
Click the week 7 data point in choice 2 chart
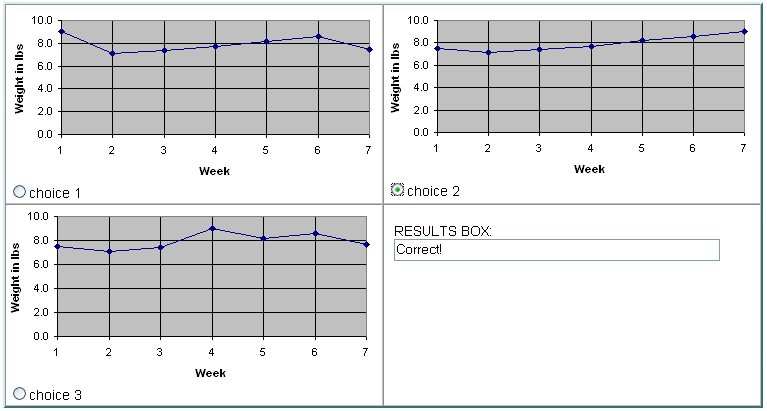tap(744, 31)
